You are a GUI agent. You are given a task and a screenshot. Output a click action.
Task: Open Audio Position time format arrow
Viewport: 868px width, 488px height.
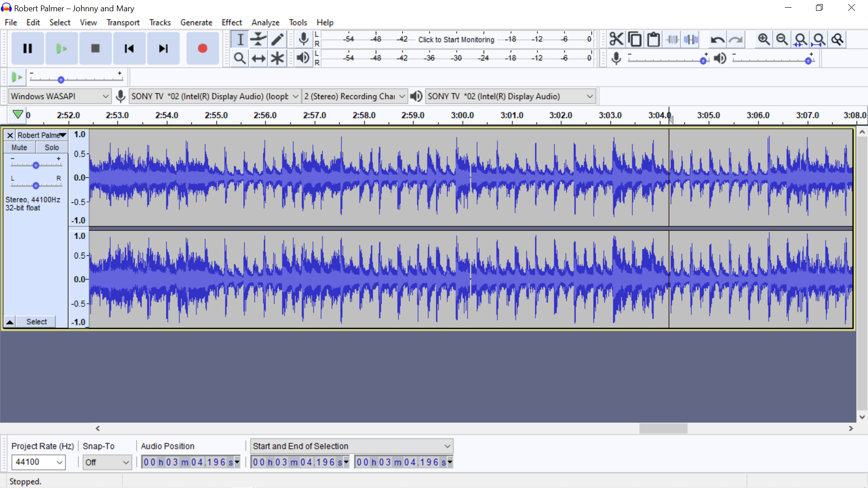[237, 462]
